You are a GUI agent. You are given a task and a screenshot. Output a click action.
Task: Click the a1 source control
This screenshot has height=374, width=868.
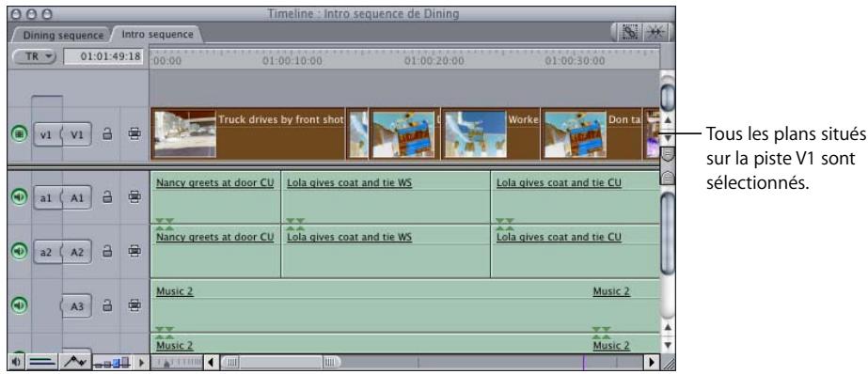coord(47,197)
